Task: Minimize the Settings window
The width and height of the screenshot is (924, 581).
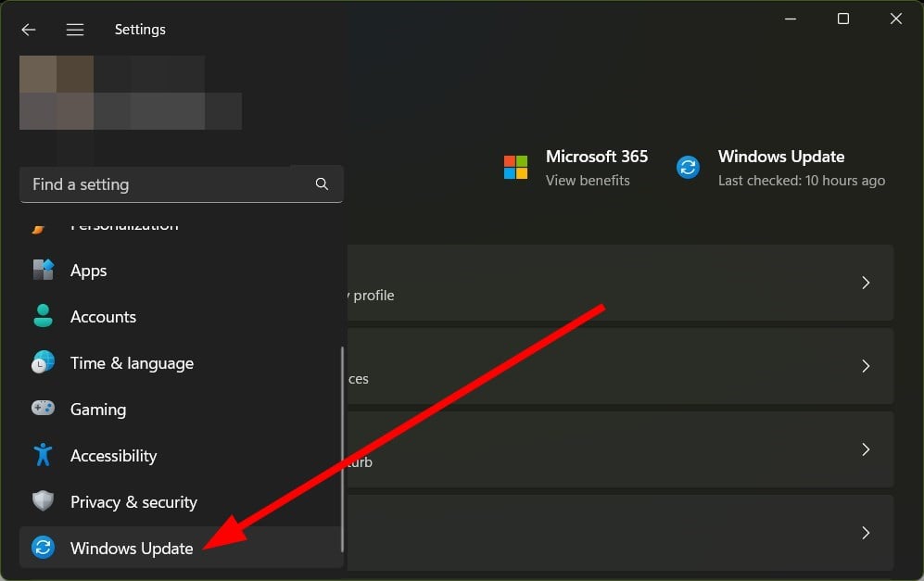Action: pos(791,19)
